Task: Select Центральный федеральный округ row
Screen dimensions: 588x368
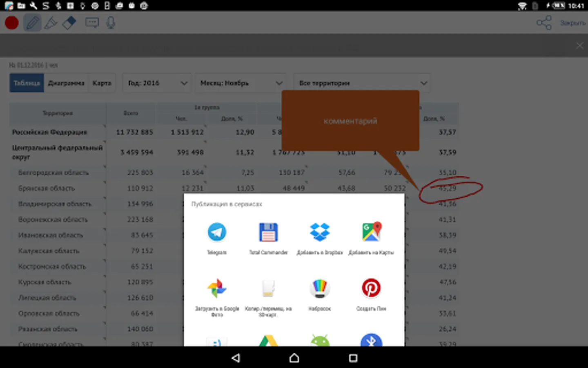Action: pyautogui.click(x=234, y=152)
